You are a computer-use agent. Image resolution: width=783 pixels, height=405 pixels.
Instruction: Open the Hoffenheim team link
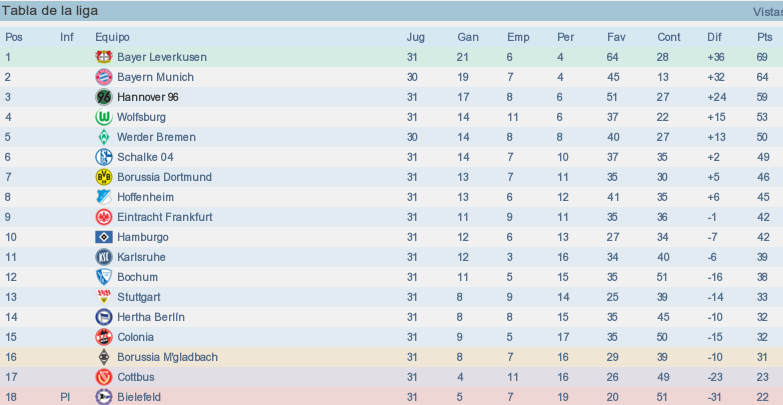tap(145, 197)
